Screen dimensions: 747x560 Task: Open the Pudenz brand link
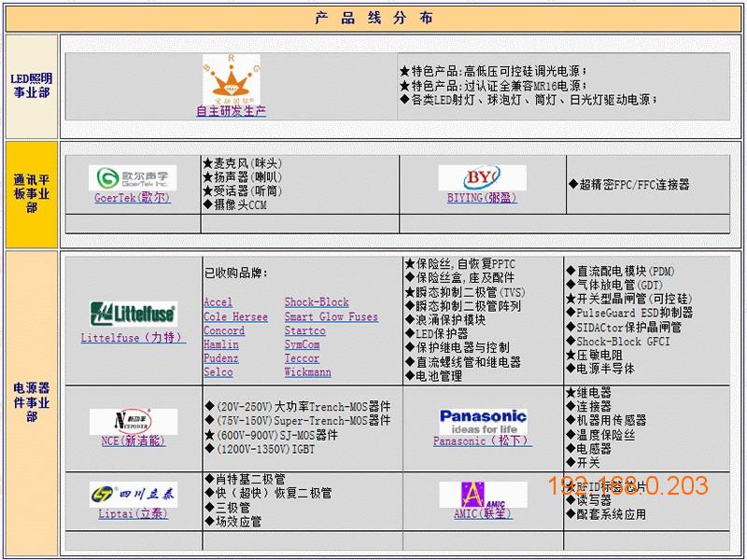point(221,358)
